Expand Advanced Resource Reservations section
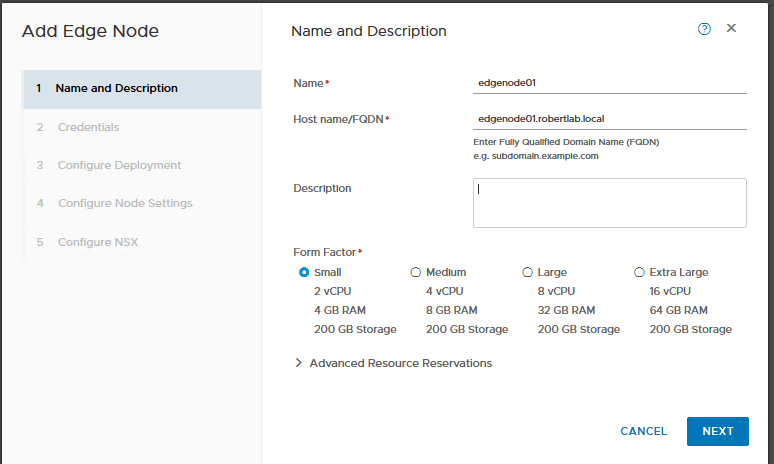The height and width of the screenshot is (464, 774). pos(400,363)
